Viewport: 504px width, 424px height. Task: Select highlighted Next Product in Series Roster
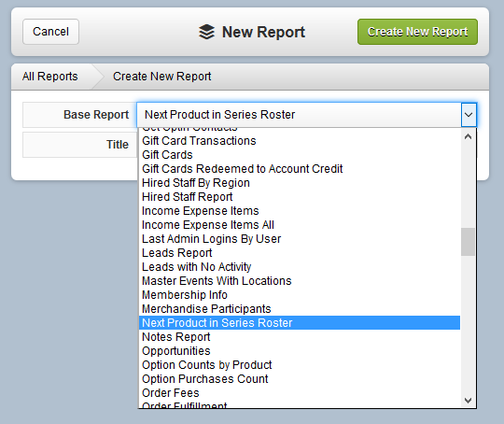(x=300, y=322)
